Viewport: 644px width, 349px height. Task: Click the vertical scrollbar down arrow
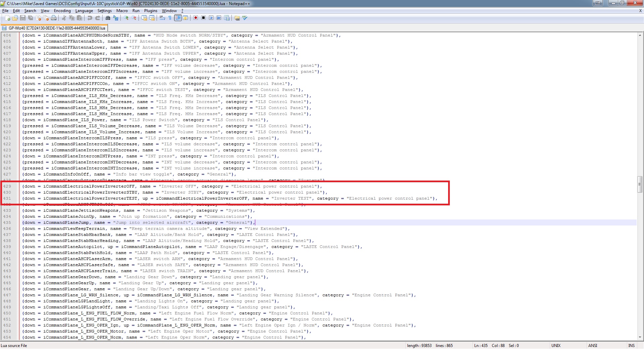640,337
